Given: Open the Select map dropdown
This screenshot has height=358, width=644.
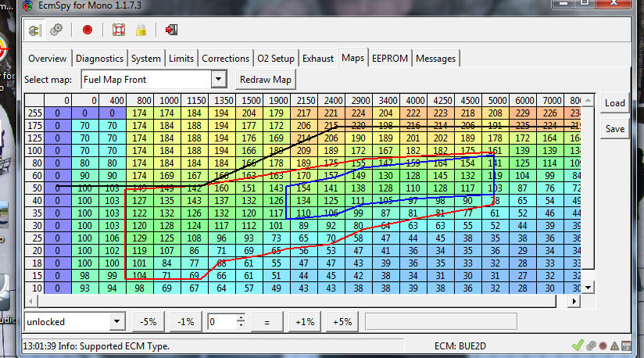Looking at the screenshot, I should (218, 80).
